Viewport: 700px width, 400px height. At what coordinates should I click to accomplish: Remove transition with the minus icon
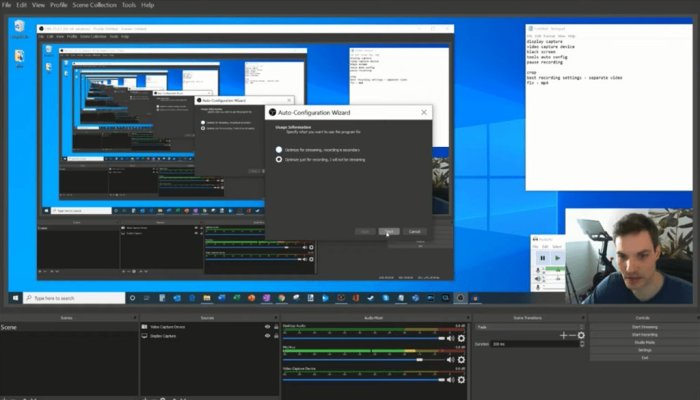(x=572, y=335)
